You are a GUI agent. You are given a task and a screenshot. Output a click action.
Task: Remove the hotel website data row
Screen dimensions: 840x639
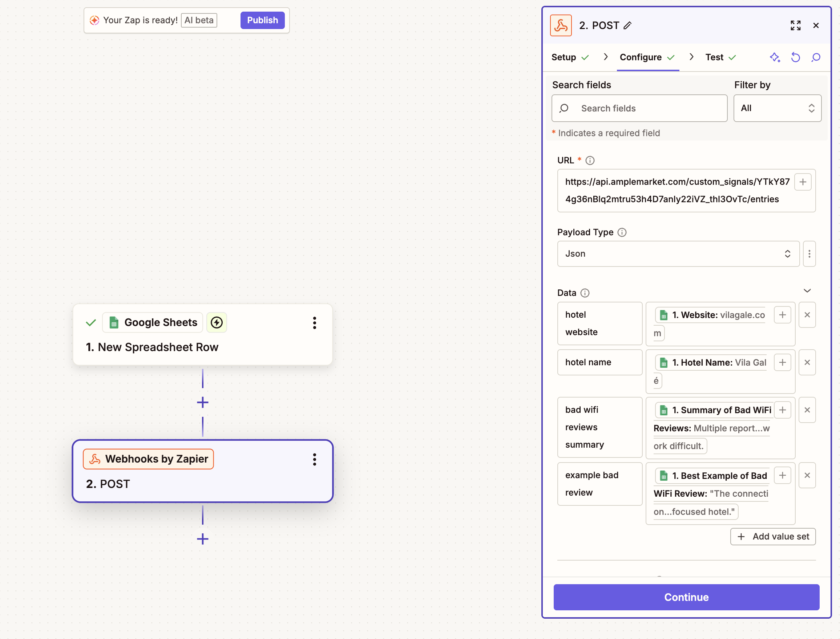807,315
